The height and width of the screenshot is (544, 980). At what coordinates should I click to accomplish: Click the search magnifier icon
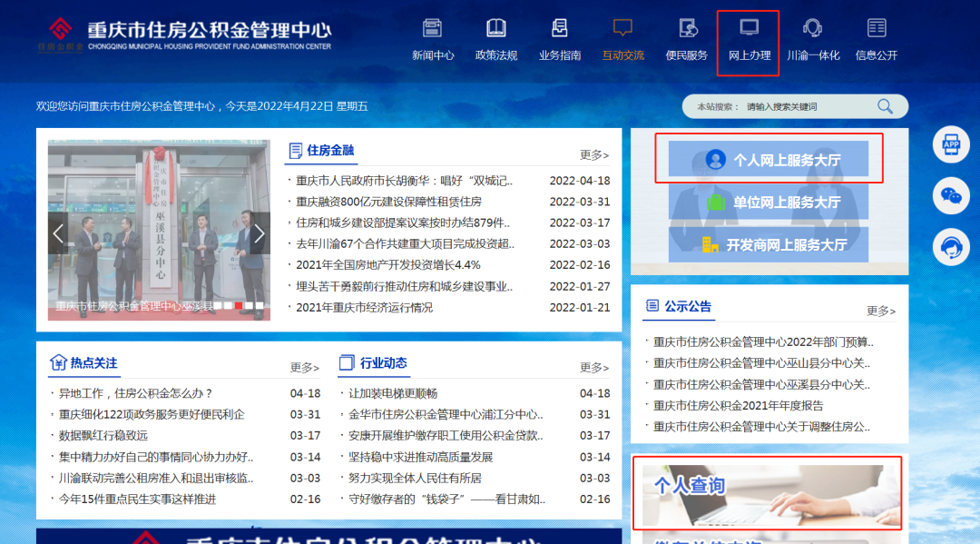[x=885, y=107]
